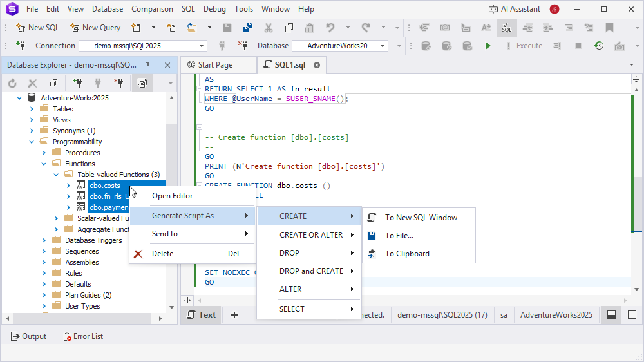Click red-X Disconnect icon in Database Explorer toolbar
The height and width of the screenshot is (362, 644).
pos(118,83)
